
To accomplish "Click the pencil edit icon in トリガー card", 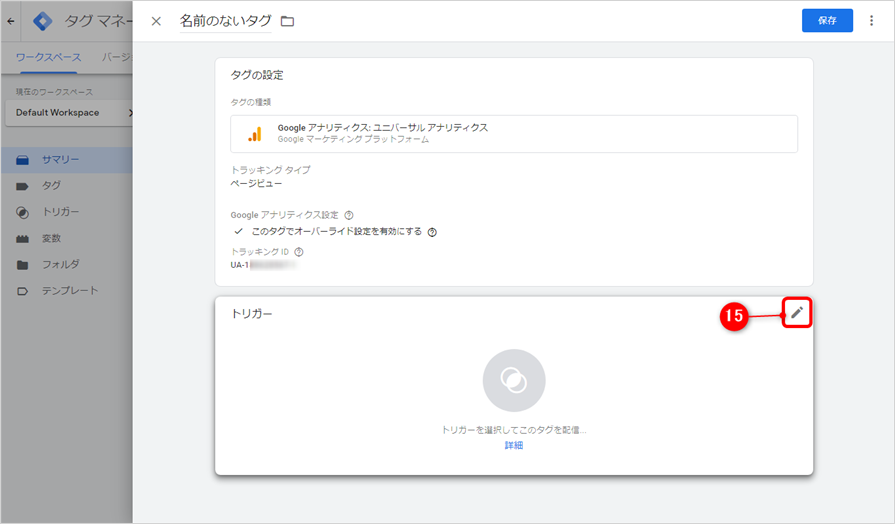I will tap(797, 312).
